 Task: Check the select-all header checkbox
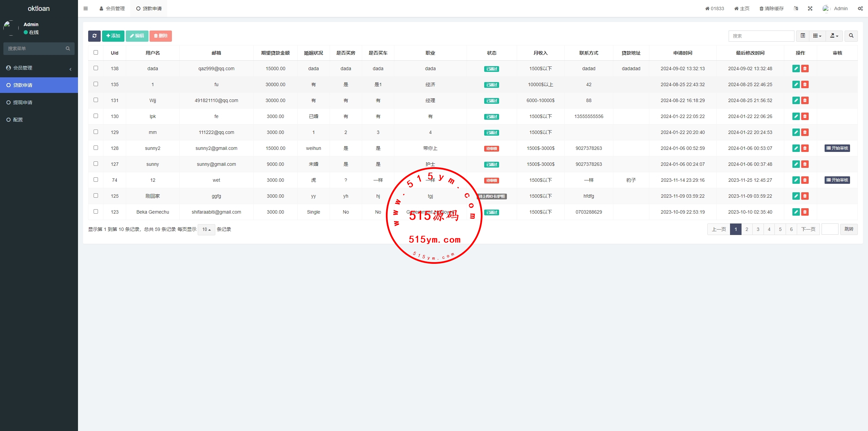point(96,53)
